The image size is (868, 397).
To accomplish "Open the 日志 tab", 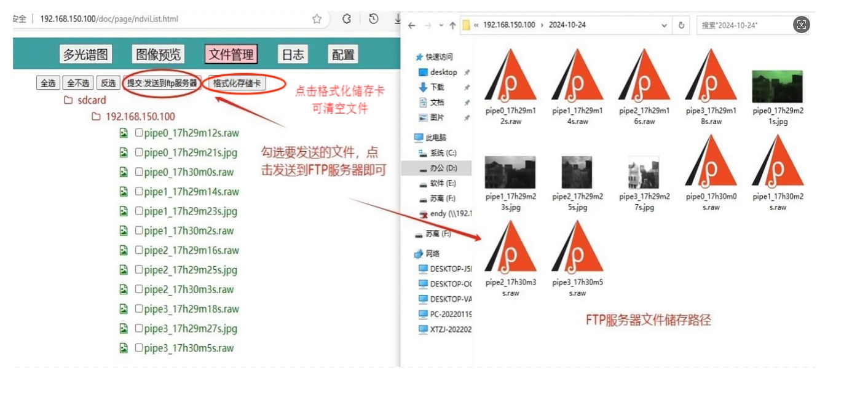I will pyautogui.click(x=293, y=55).
